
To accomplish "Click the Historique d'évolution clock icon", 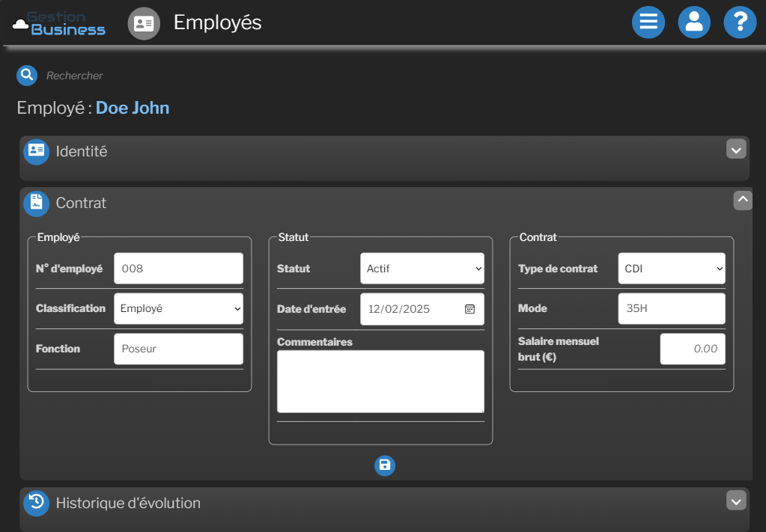I will pos(36,503).
